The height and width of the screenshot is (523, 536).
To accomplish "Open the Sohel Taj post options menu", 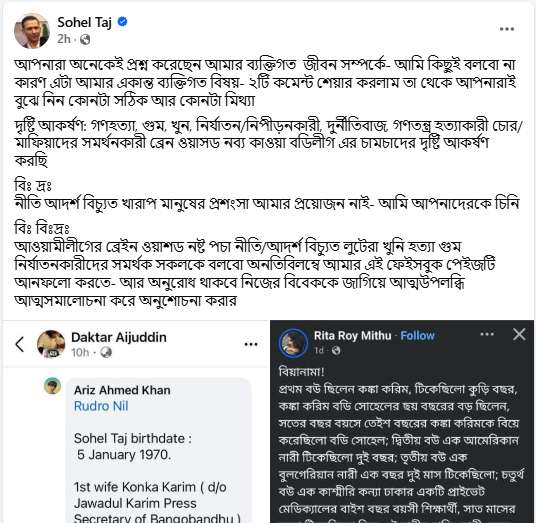I will (x=507, y=29).
